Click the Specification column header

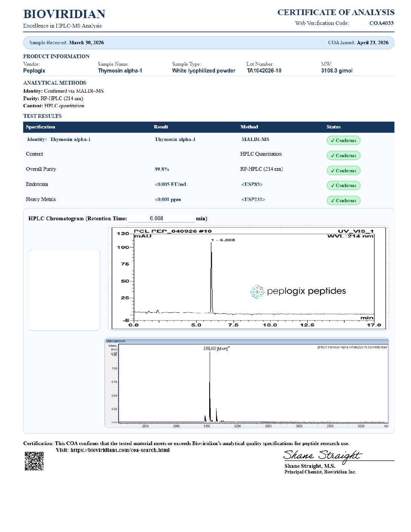(x=40, y=127)
